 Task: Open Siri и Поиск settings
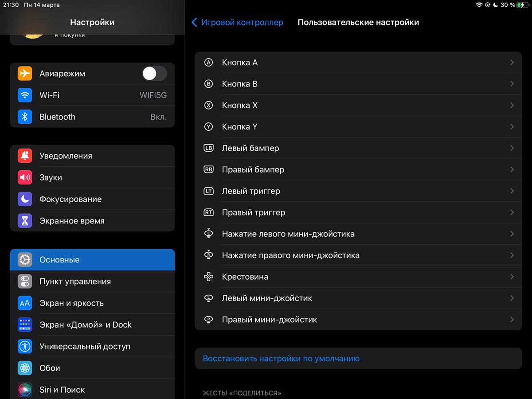pyautogui.click(x=92, y=390)
